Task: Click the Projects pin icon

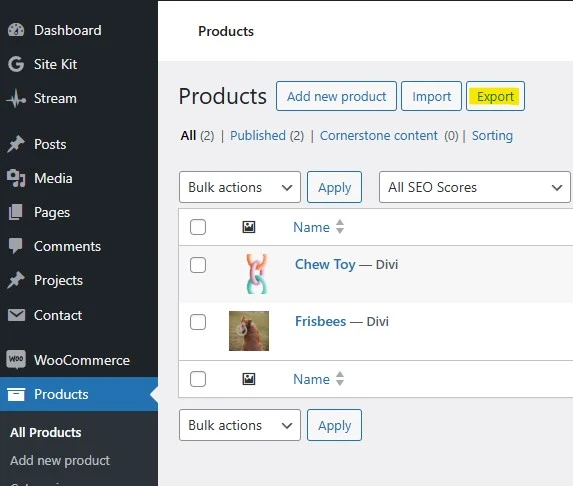Action: pos(16,280)
